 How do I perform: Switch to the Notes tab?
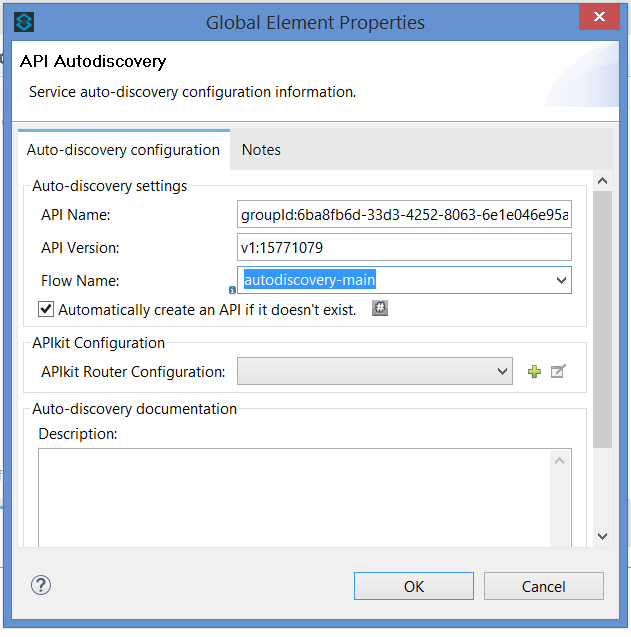tap(261, 150)
